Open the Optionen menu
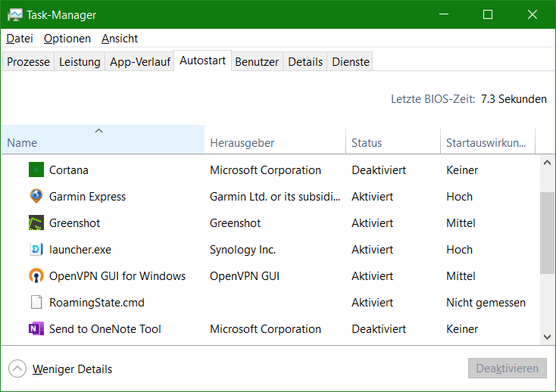Image resolution: width=556 pixels, height=392 pixels. pyautogui.click(x=67, y=39)
